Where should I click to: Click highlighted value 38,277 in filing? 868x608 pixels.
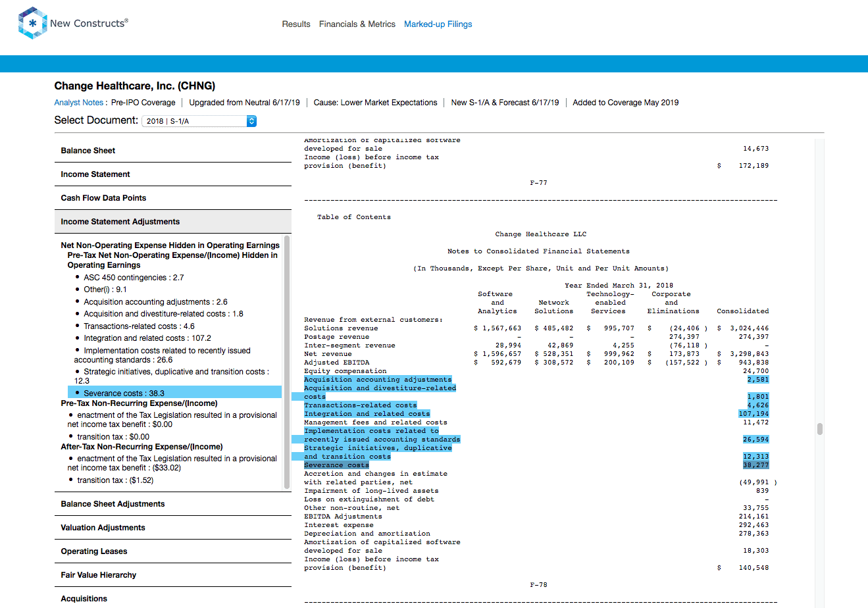pyautogui.click(x=757, y=465)
